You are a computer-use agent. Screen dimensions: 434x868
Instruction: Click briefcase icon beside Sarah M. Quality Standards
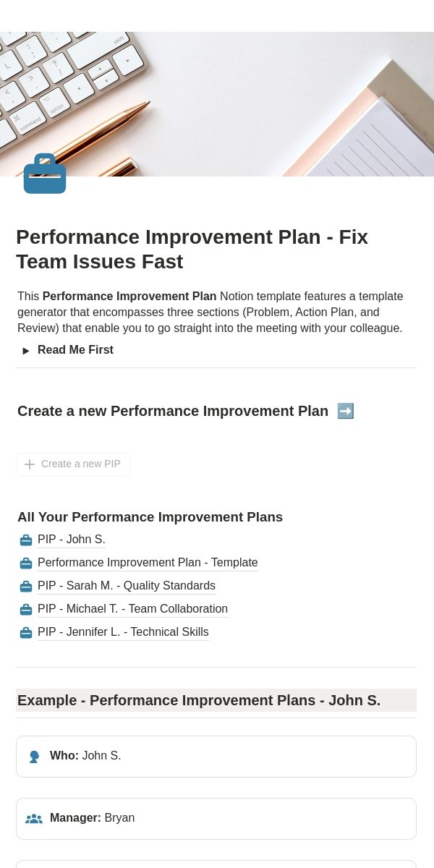[26, 587]
